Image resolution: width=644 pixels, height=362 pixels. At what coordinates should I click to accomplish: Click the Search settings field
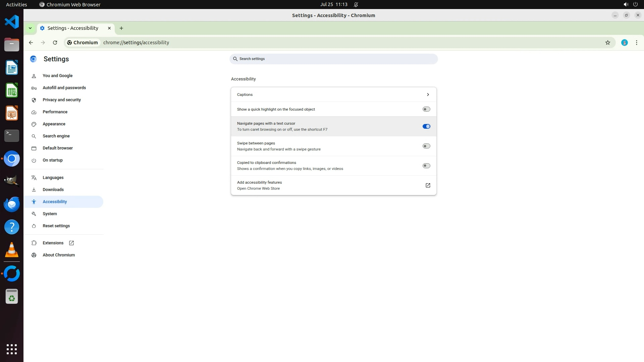coord(334,59)
